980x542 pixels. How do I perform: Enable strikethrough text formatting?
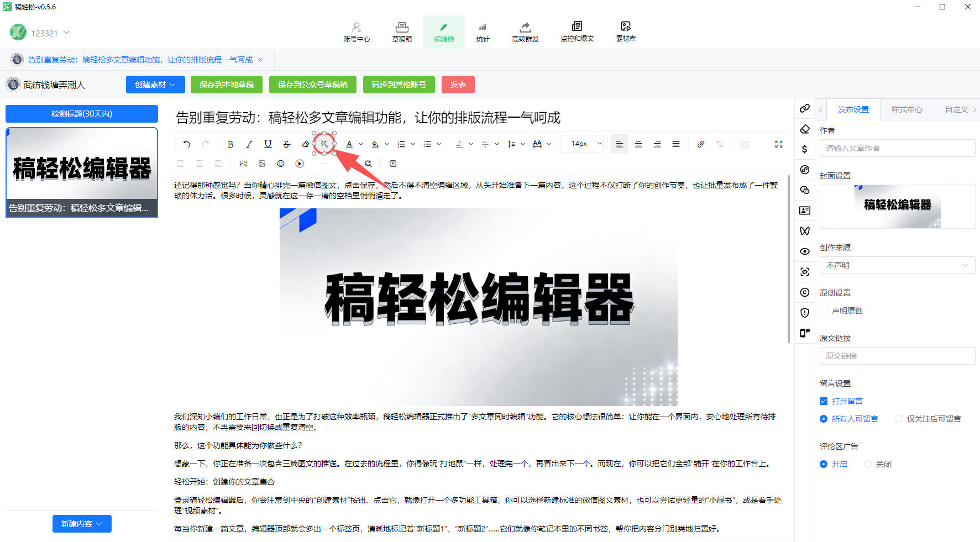pyautogui.click(x=287, y=144)
